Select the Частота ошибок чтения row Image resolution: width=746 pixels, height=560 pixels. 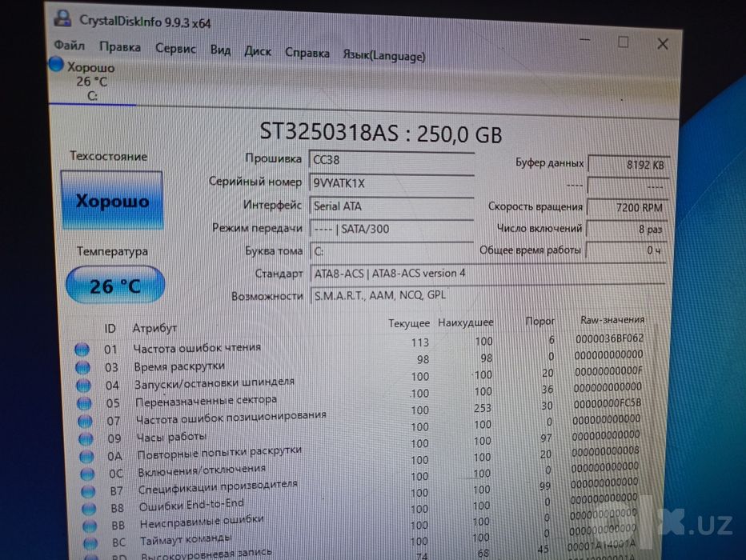359,344
